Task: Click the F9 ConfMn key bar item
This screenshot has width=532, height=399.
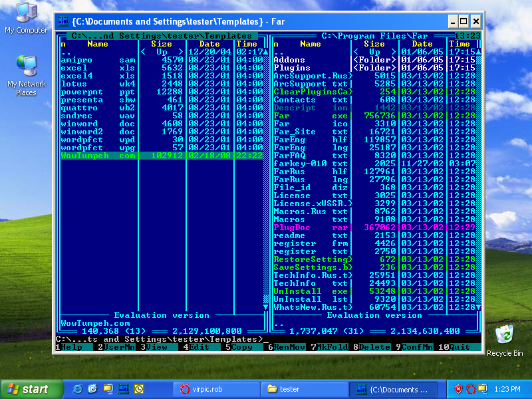Action: point(414,347)
